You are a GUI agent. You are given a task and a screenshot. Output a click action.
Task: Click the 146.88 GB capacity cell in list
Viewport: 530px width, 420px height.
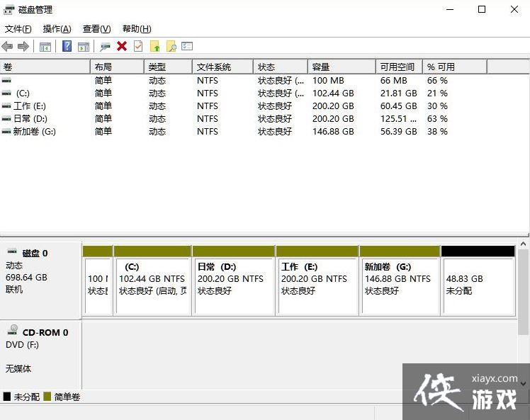click(x=333, y=132)
